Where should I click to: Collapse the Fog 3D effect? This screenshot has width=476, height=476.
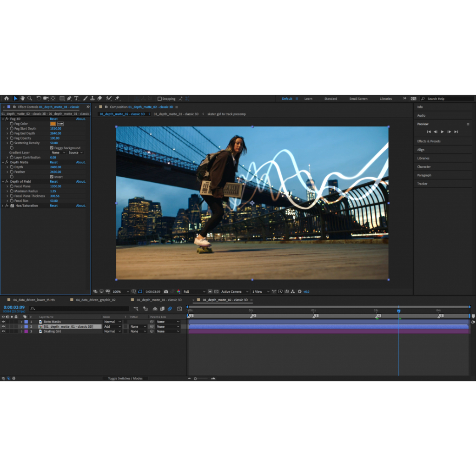click(3, 119)
